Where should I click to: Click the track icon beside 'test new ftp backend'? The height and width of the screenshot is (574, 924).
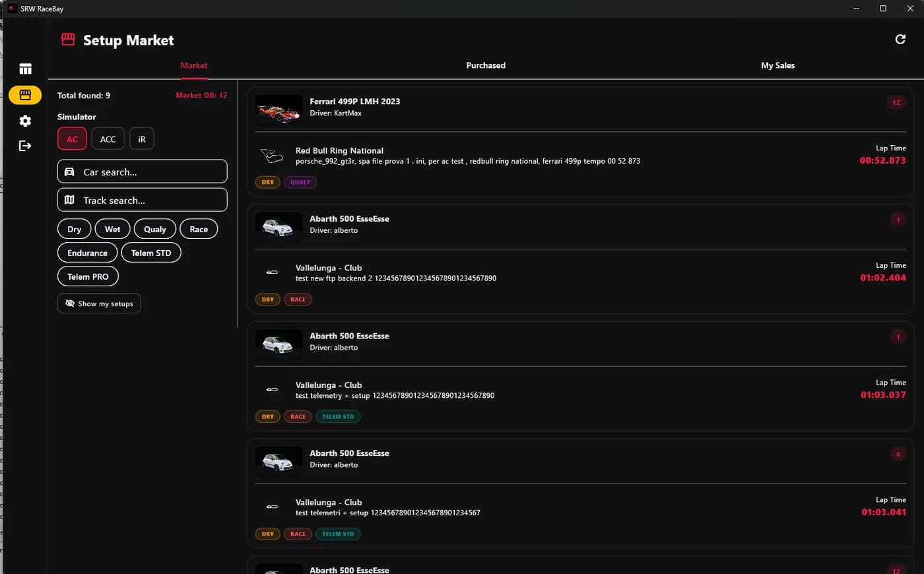(x=272, y=272)
